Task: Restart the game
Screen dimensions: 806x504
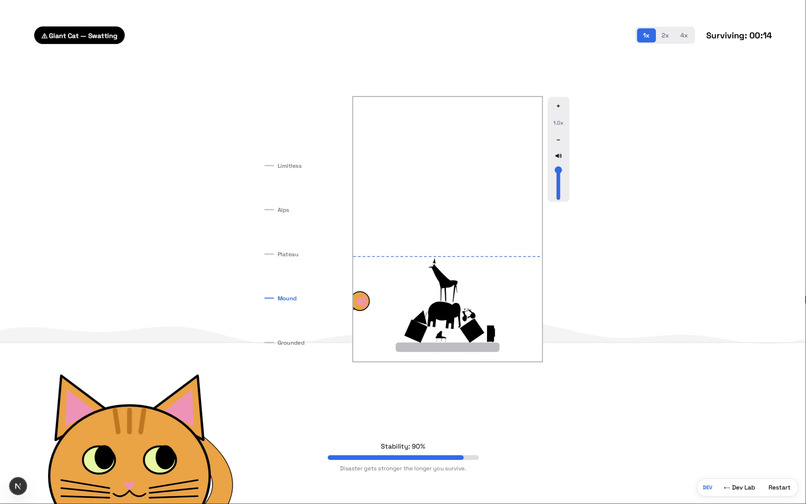Action: click(779, 488)
